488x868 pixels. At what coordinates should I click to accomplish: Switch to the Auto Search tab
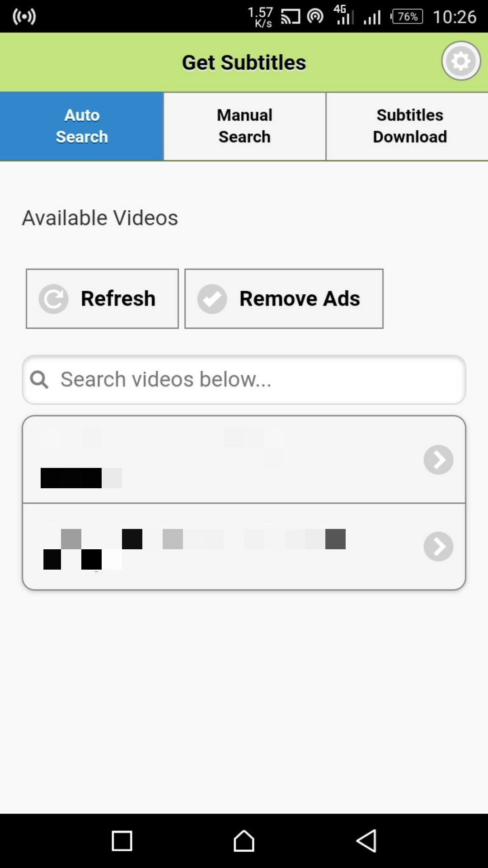coord(82,126)
